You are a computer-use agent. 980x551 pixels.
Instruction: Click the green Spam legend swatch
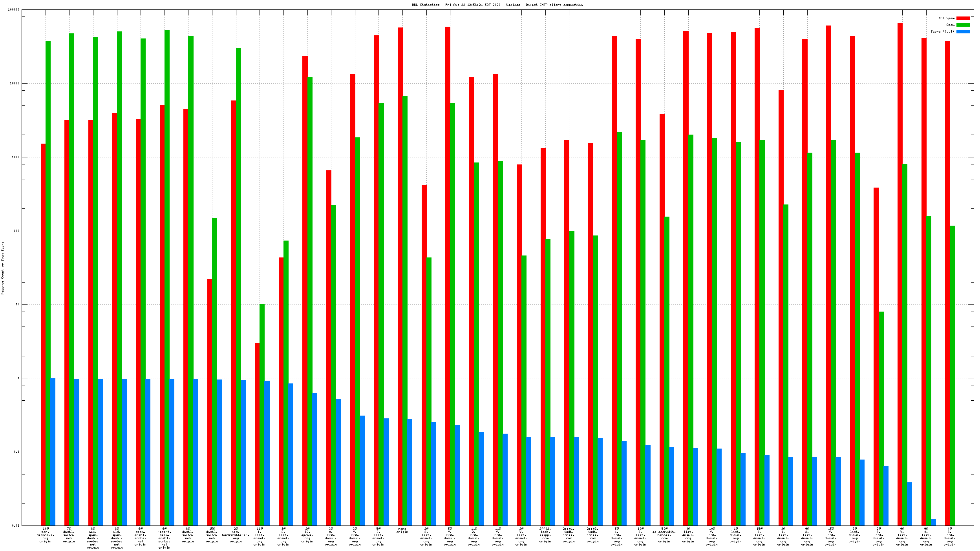click(963, 25)
